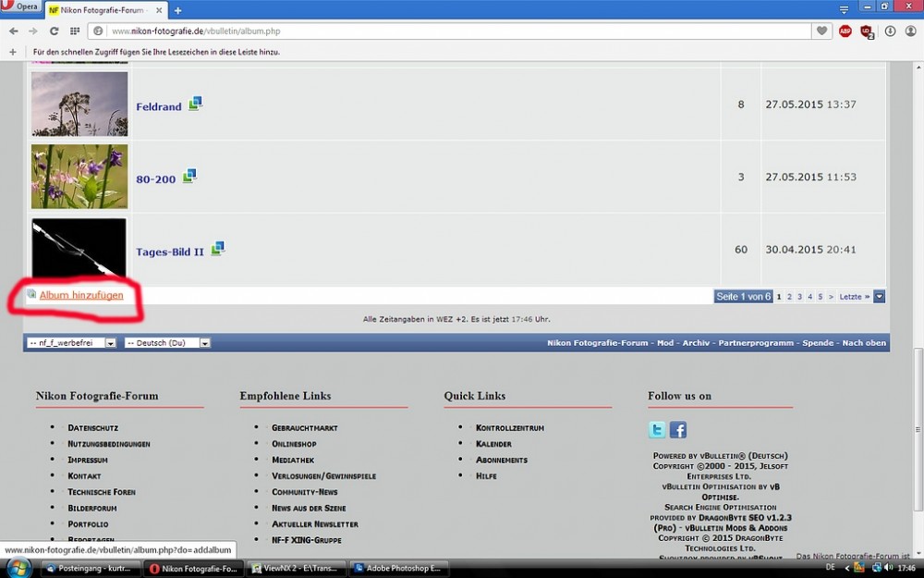Click the heart bookmark icon in address bar
This screenshot has height=578, width=924.
pyautogui.click(x=821, y=31)
